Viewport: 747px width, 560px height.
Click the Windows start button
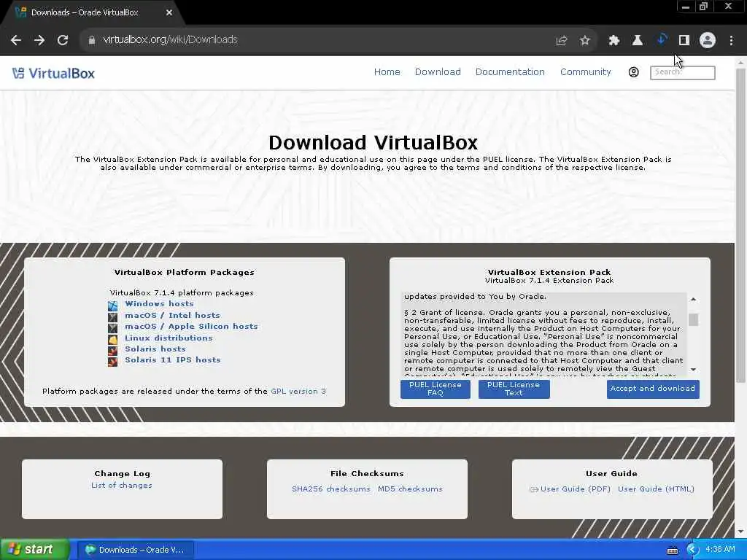tap(34, 550)
